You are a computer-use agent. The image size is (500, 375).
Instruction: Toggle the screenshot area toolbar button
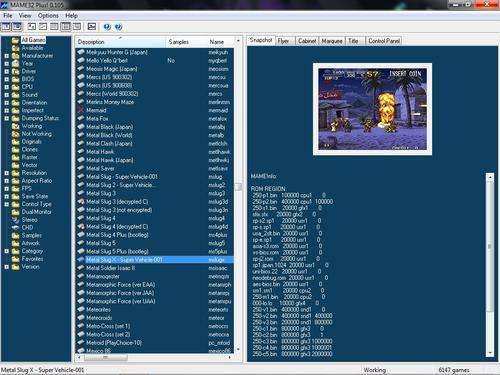click(17, 27)
